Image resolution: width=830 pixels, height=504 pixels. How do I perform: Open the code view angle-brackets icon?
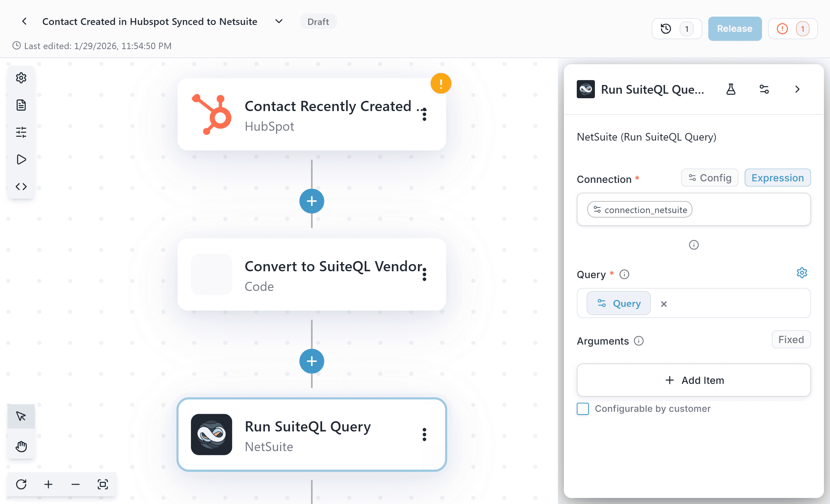pos(21,187)
